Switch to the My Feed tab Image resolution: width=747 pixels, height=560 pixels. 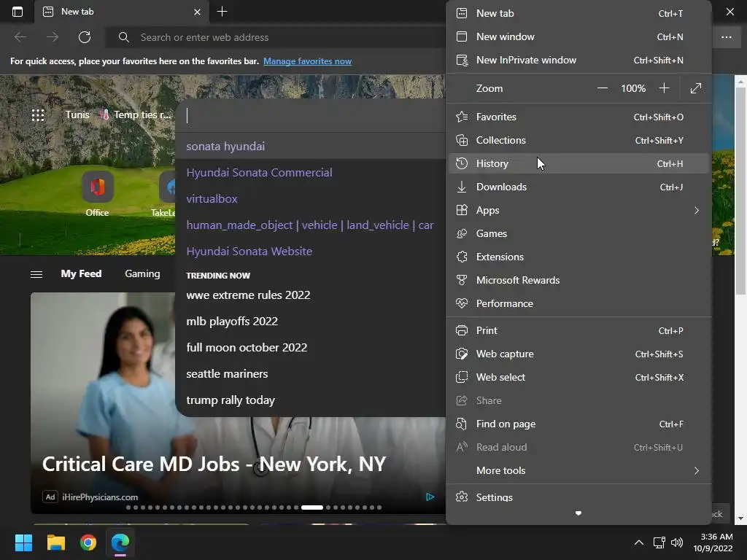click(81, 274)
